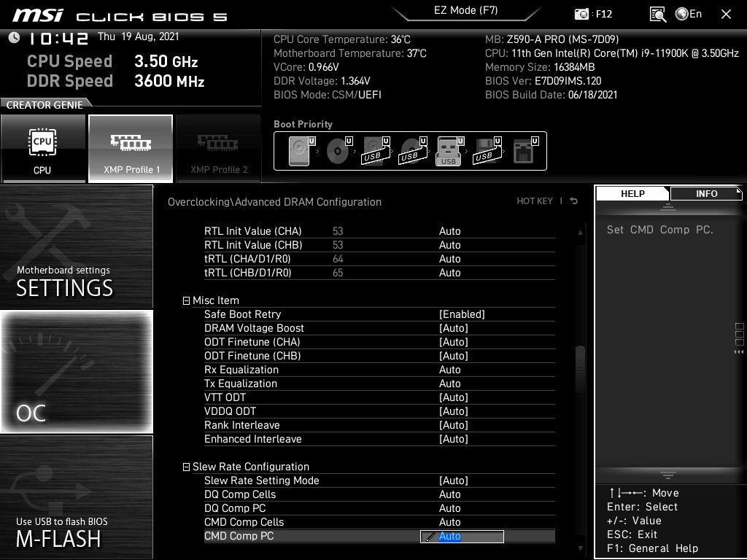Select the USB key boot device icon

tap(449, 151)
